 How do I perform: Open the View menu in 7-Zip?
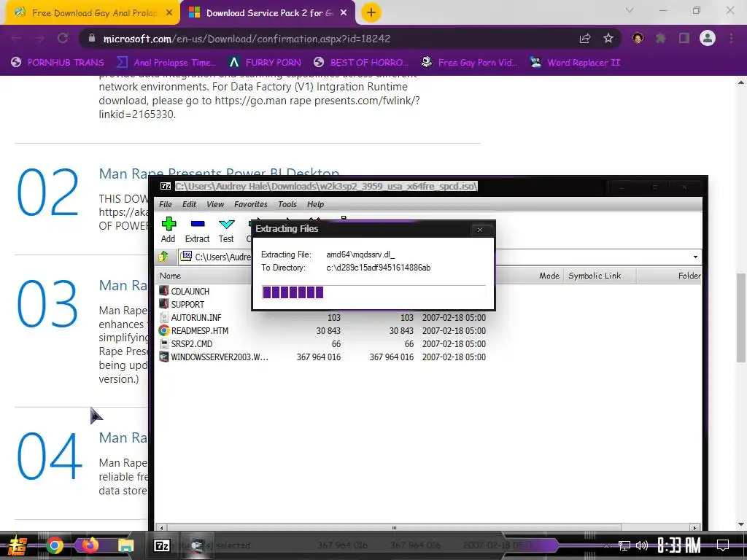(215, 204)
